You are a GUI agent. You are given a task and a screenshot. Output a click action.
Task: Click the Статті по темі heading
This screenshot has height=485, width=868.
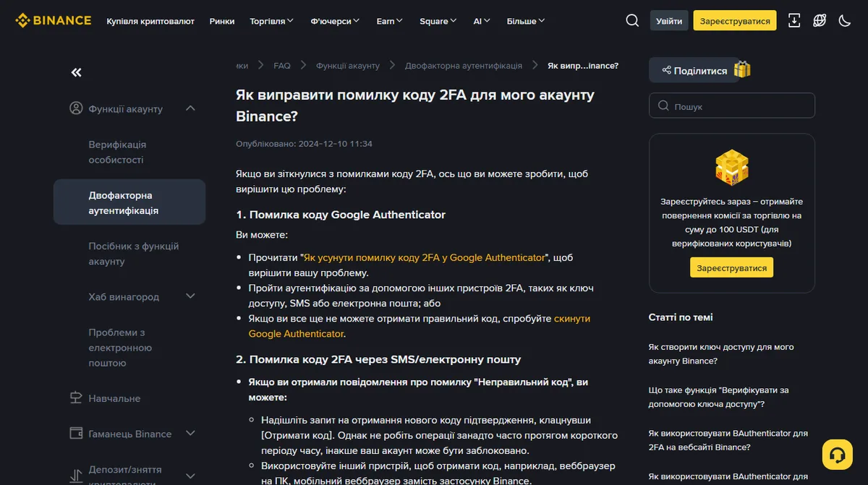click(681, 317)
